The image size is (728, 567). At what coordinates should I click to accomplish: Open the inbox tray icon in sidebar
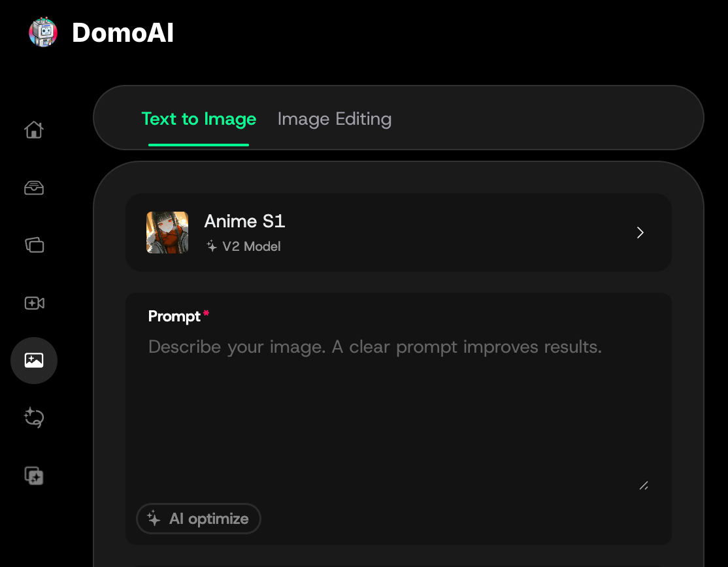click(x=34, y=188)
